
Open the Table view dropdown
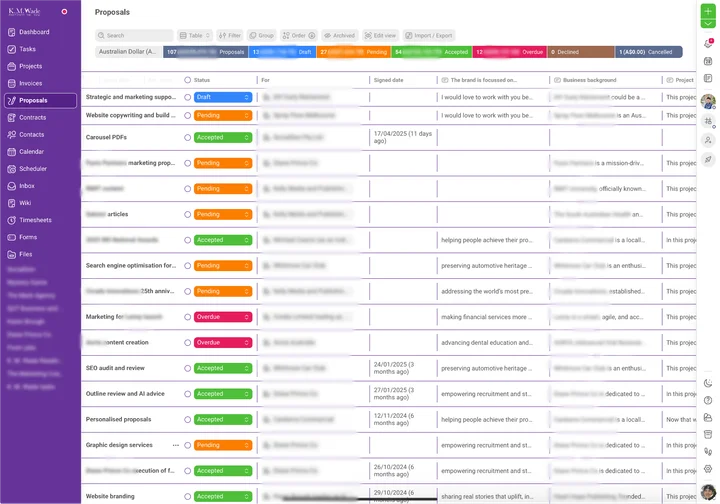pyautogui.click(x=196, y=35)
